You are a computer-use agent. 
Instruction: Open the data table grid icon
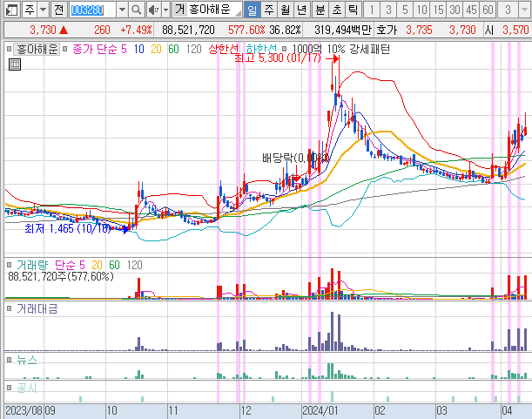click(x=15, y=64)
